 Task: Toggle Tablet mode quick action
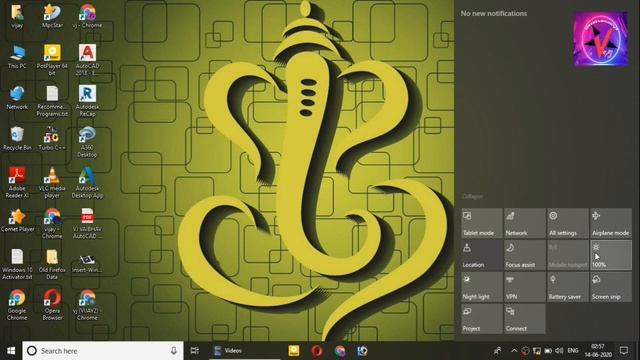click(x=482, y=223)
